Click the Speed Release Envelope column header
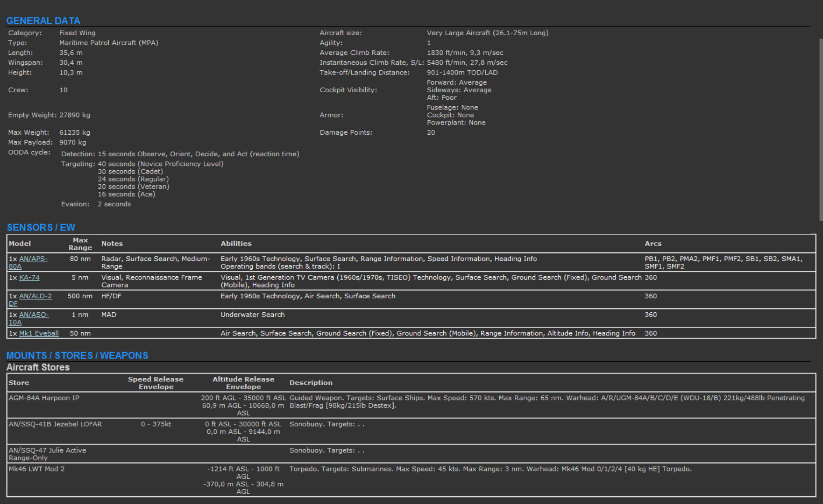 point(156,383)
